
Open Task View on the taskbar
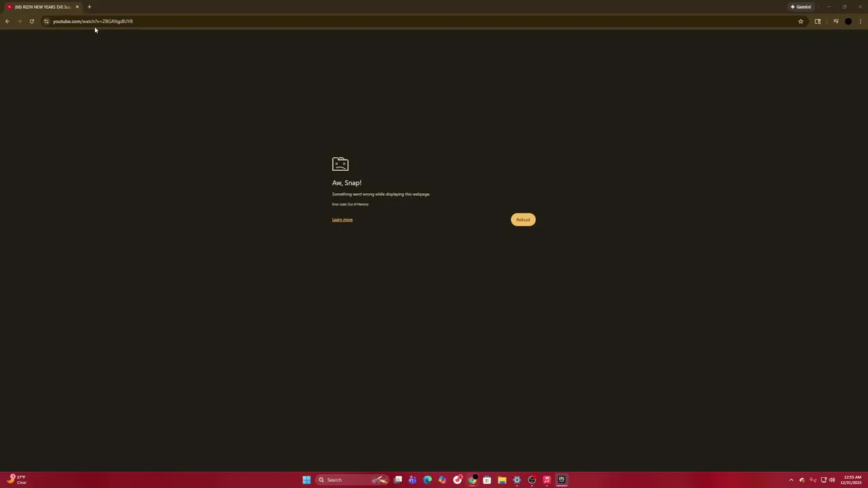398,480
